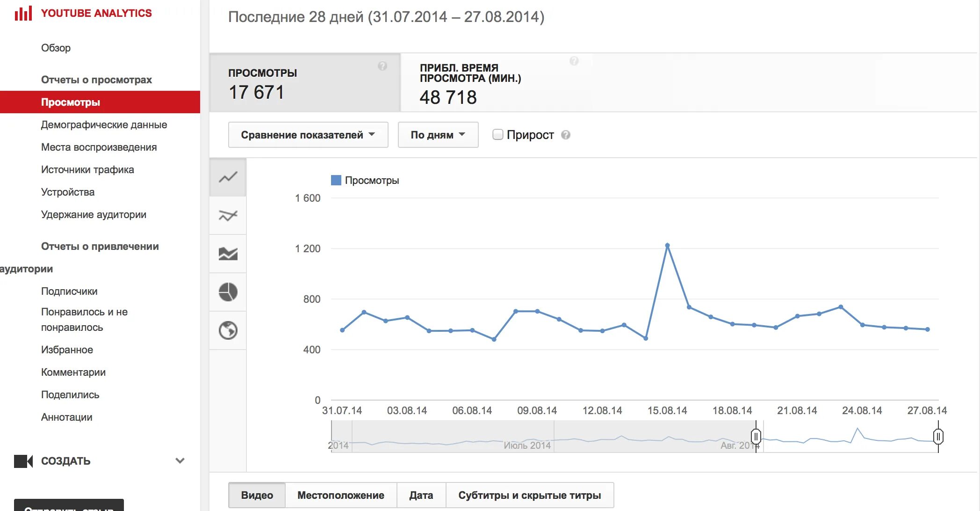This screenshot has height=511, width=980.
Task: Expand the Сравнение показателей dropdown
Action: [x=305, y=135]
